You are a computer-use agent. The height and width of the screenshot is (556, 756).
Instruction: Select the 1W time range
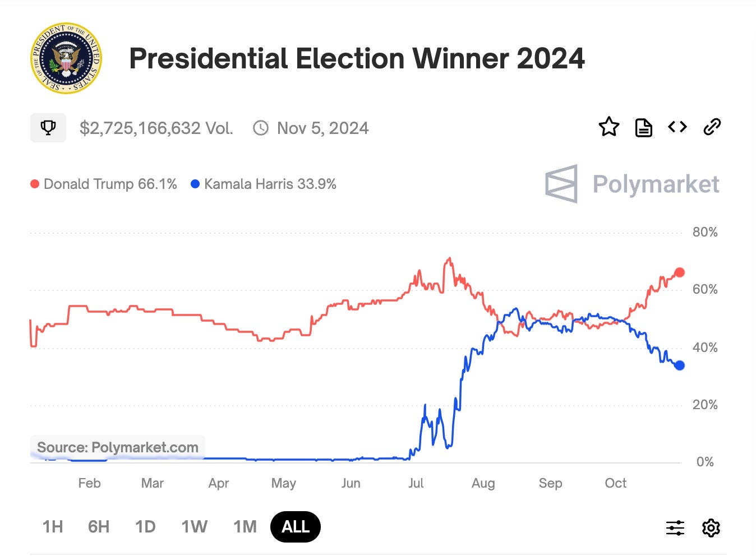(x=193, y=526)
